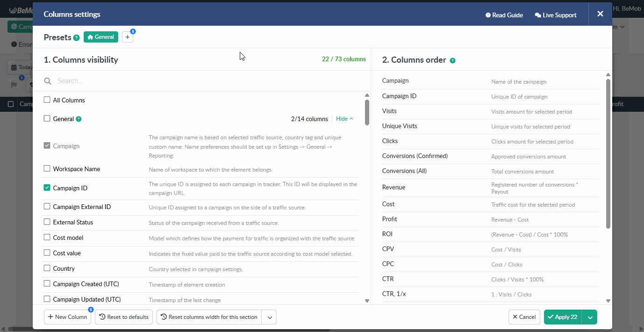Check the Campaign Created (UTC) column

[x=47, y=283]
